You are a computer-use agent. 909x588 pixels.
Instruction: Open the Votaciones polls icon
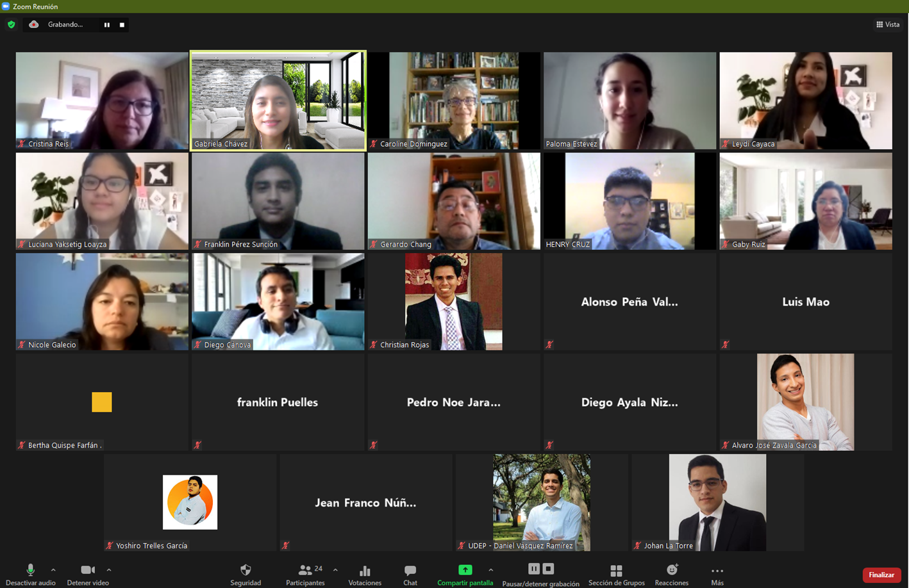click(365, 571)
